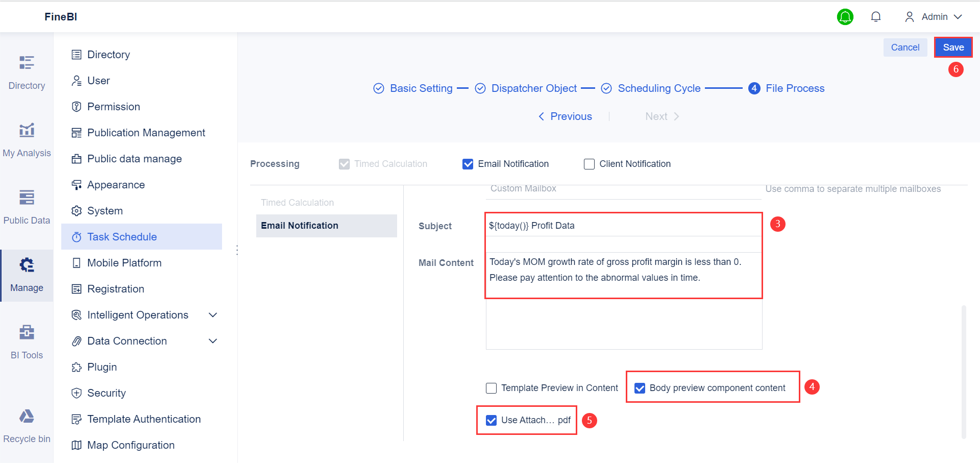
Task: Click into the Mail Content text area
Action: (x=624, y=301)
